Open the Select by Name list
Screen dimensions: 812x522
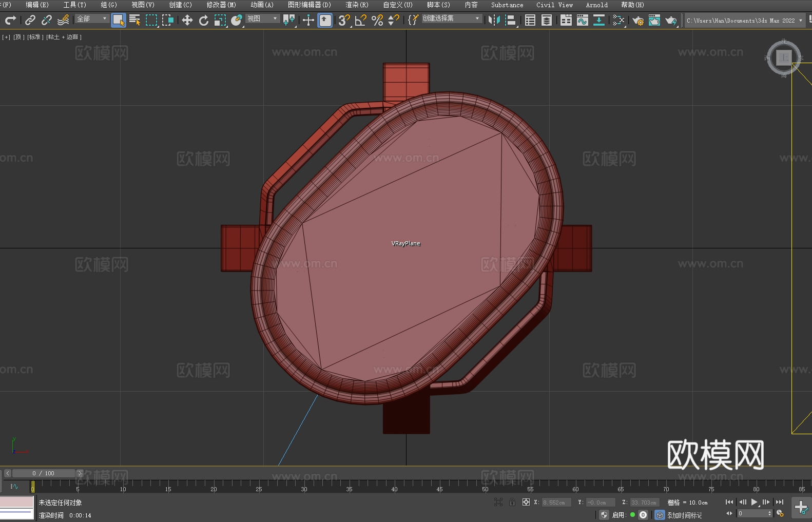pos(135,20)
